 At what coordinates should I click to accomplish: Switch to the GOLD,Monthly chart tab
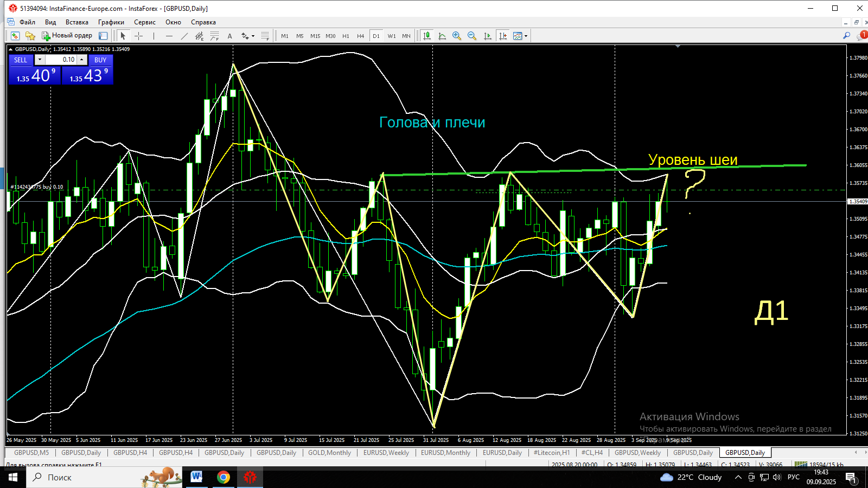pos(329,453)
